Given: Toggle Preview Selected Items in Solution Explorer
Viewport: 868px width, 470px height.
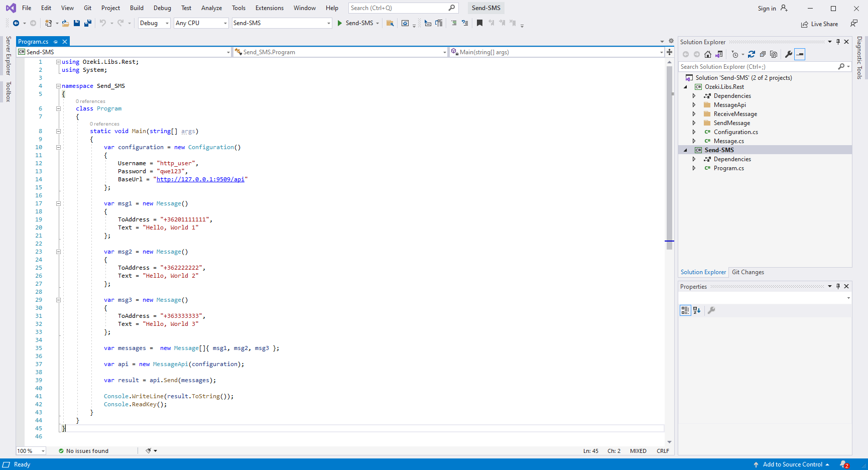Looking at the screenshot, I should click(800, 54).
